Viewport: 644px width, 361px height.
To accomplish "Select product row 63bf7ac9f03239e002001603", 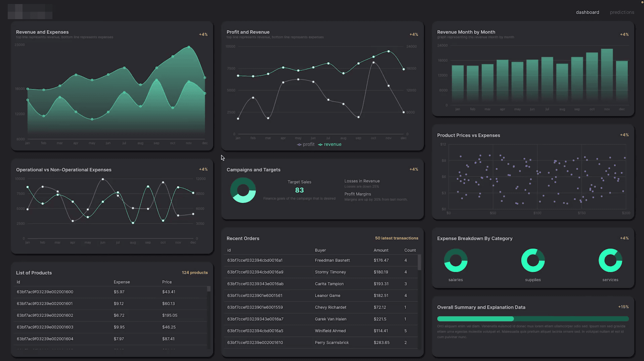I will (110, 327).
